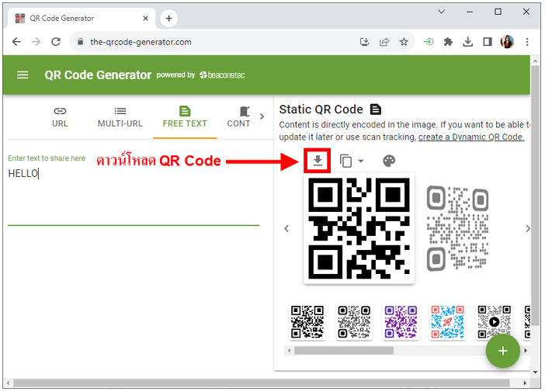
Task: Click the window bottom horizontal scrollbar
Action: (262, 383)
